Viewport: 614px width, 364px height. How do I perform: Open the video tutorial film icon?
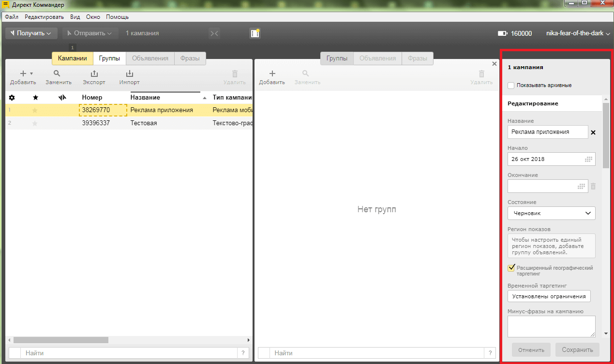[255, 33]
